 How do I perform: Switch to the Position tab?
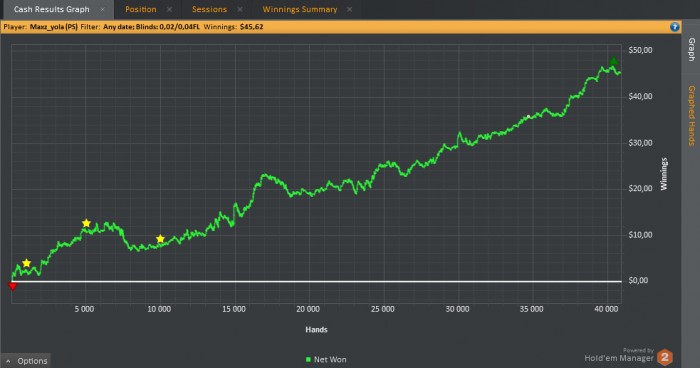pyautogui.click(x=141, y=9)
